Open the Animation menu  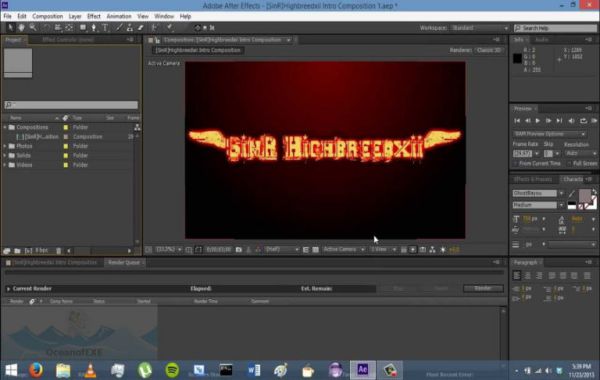(119, 16)
